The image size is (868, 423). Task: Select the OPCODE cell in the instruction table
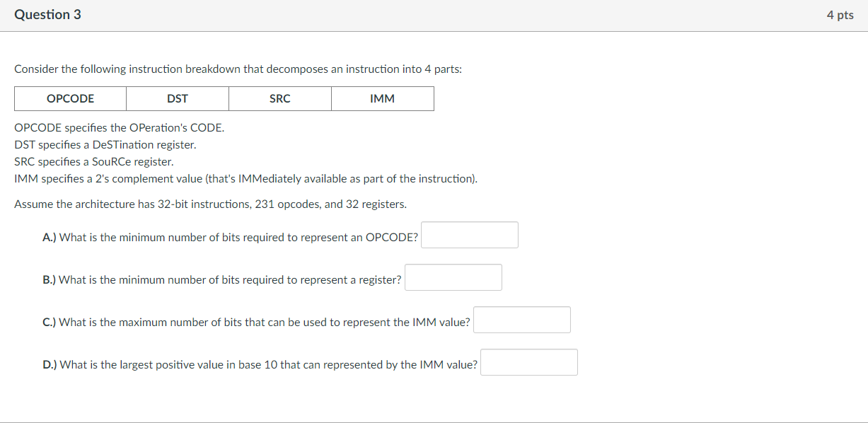pos(70,98)
